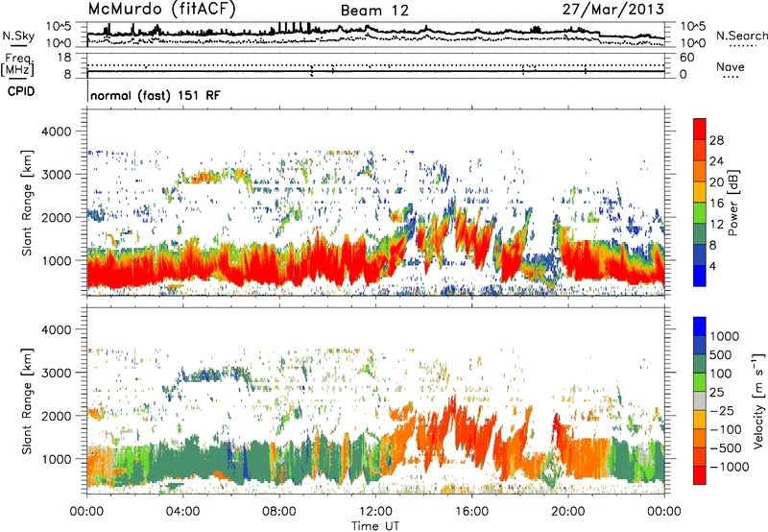
Task: Click the "Velocity [m s-1]" color bar title
Action: tap(758, 400)
